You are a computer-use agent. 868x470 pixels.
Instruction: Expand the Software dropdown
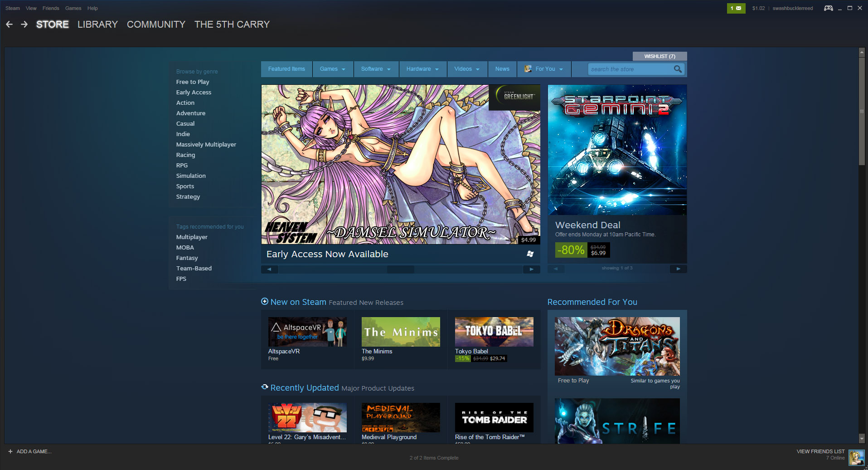(376, 69)
